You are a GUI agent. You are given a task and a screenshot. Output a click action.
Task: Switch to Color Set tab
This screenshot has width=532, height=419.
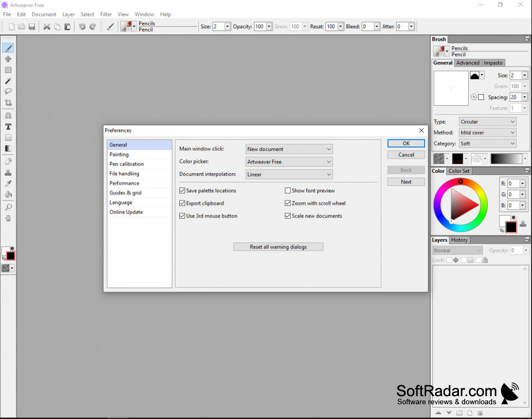[459, 171]
